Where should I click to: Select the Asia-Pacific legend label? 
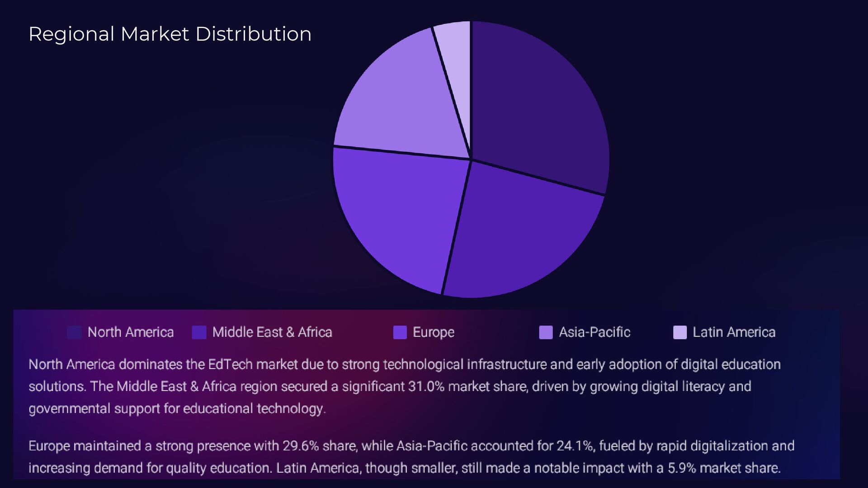pyautogui.click(x=594, y=332)
